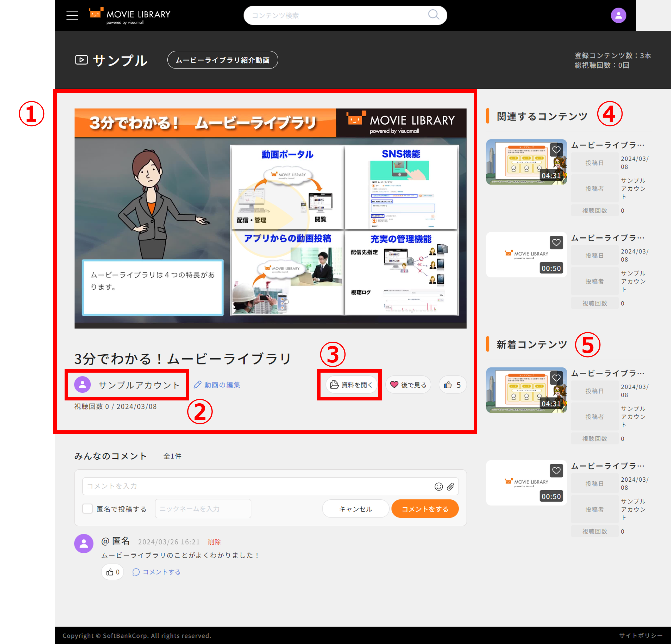Click 視聴回数 0 / 2024/03/08 text
Viewport: 671px width, 644px height.
[115, 406]
